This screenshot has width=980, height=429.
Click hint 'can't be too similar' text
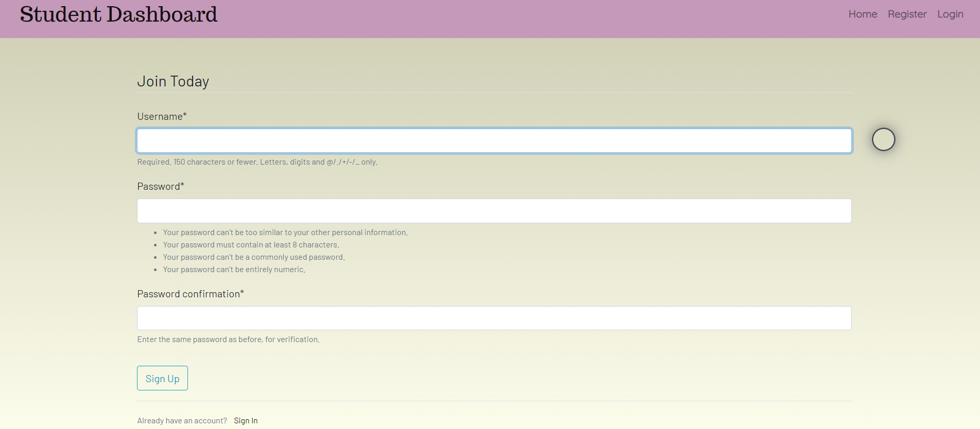tap(285, 233)
